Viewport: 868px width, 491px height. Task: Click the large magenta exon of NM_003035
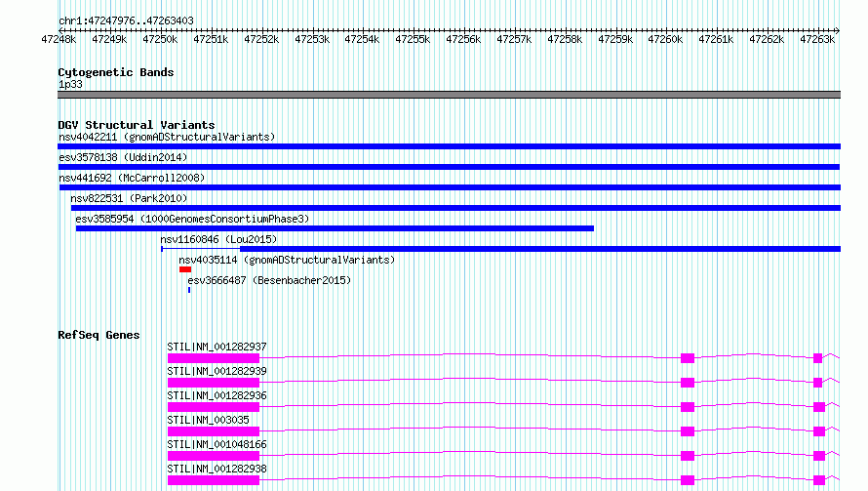(x=214, y=431)
